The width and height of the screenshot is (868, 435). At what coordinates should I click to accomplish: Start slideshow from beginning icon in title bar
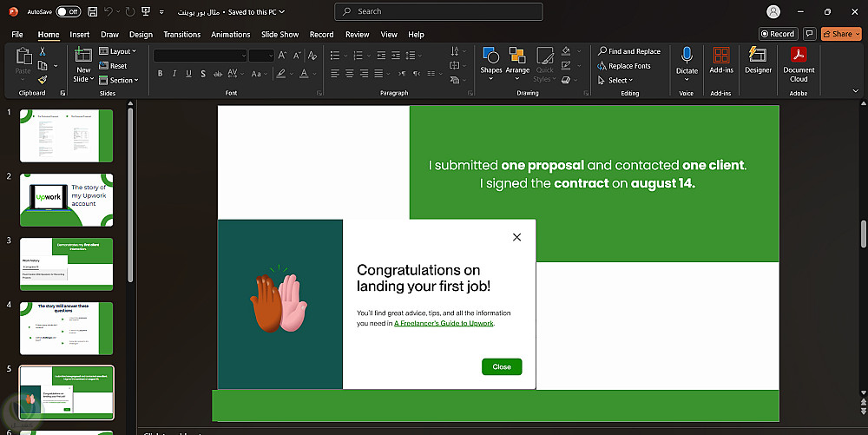146,11
